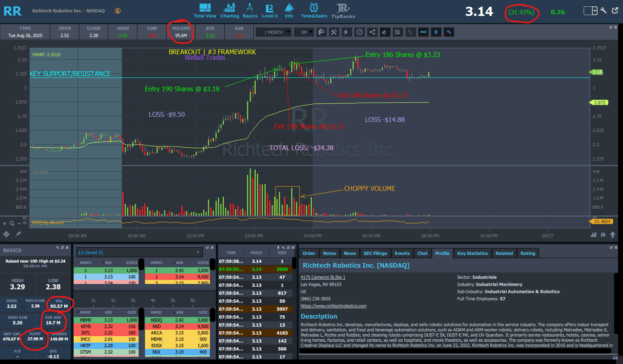Viewport: 623px width, 364px height.
Task: Click the pin icon below the chart
Action: pyautogui.click(x=18, y=234)
